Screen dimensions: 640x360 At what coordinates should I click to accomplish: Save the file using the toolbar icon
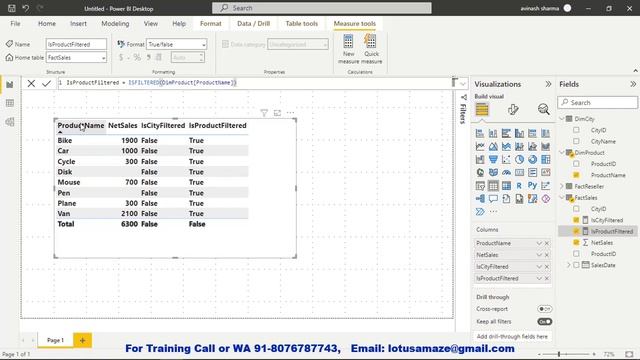pos(11,8)
